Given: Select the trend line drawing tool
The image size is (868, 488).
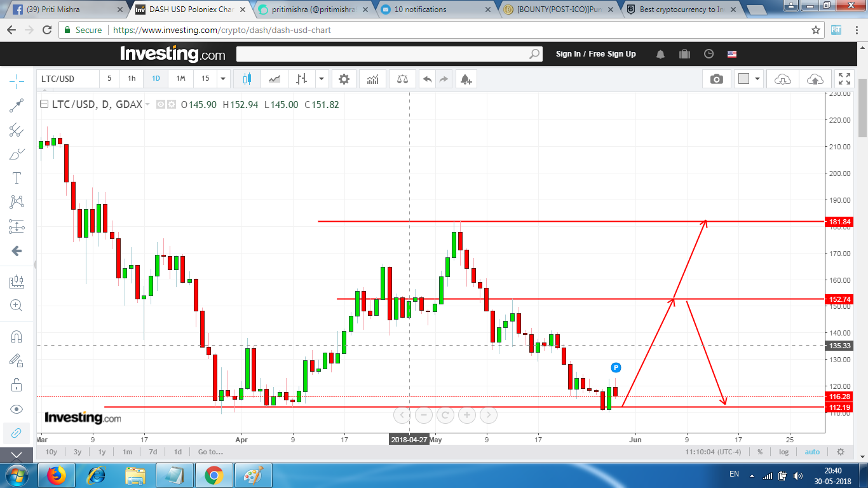Looking at the screenshot, I should point(17,105).
